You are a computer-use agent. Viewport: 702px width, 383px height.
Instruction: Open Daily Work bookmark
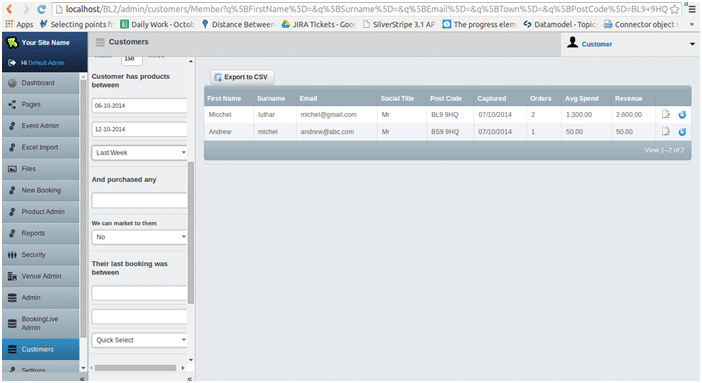point(157,24)
